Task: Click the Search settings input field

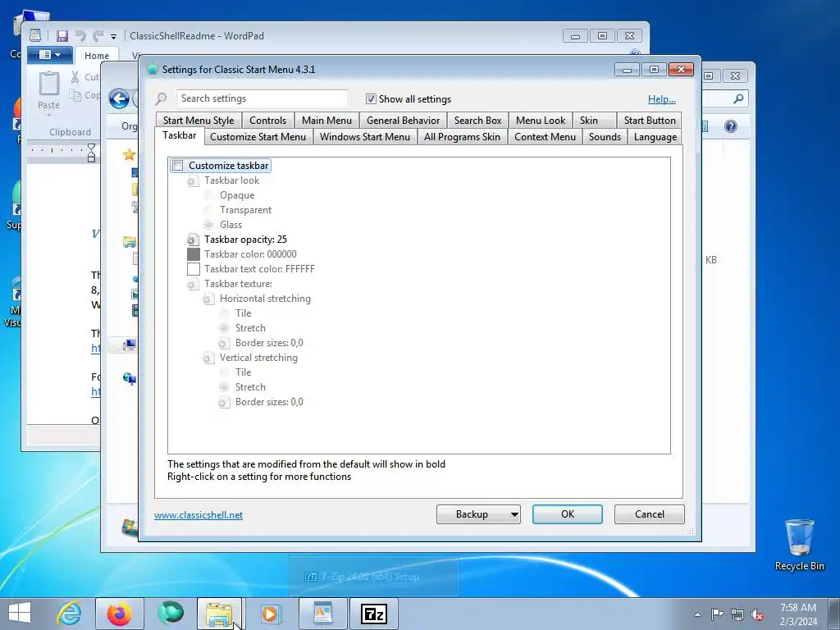Action: click(x=262, y=98)
